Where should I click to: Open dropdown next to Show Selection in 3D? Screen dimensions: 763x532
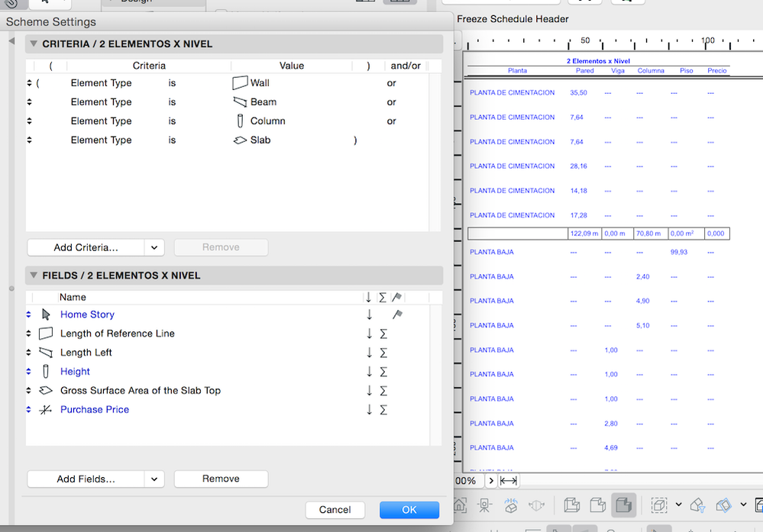click(x=679, y=505)
